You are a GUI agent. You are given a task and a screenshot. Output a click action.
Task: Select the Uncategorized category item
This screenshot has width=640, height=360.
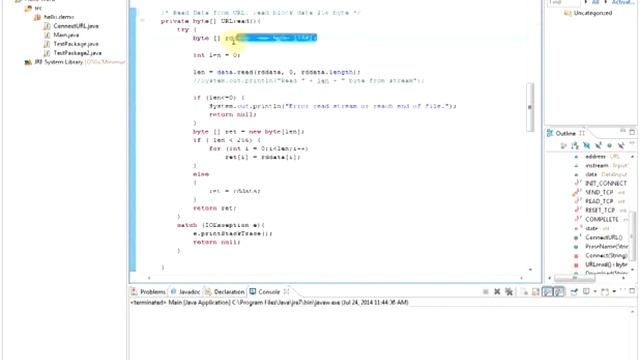[x=592, y=13]
